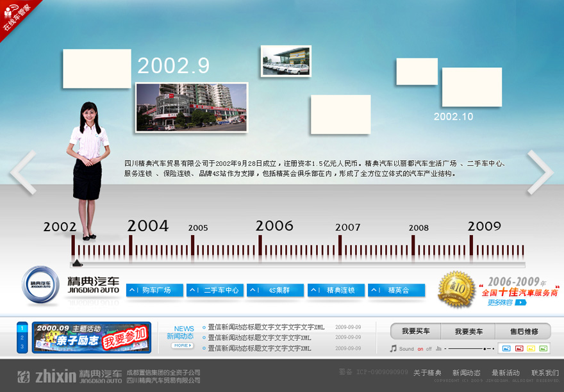Expand the 精英会 menu
Image resolution: width=564 pixels, height=392 pixels.
[x=396, y=290]
